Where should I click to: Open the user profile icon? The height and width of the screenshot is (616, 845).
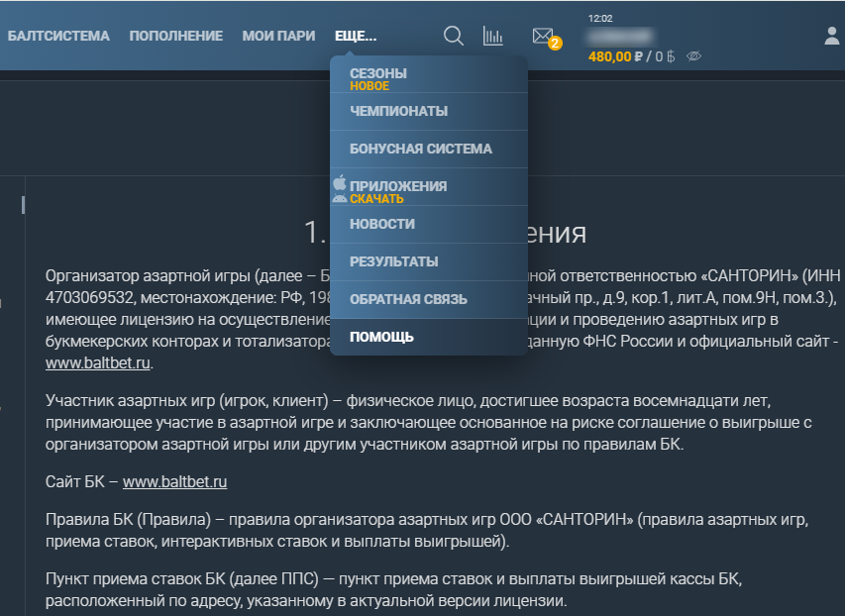832,36
